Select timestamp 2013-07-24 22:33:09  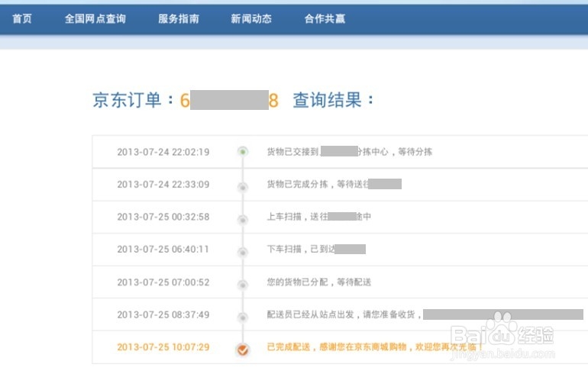click(163, 185)
